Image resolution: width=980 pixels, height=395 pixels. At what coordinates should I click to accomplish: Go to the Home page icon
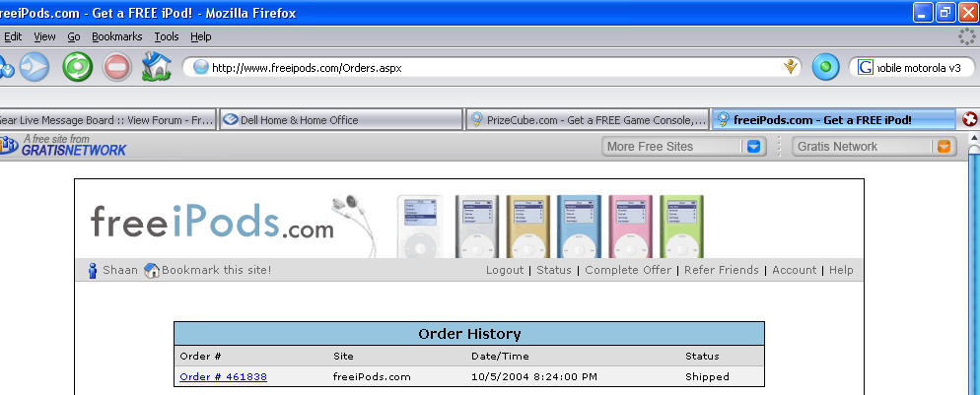156,67
